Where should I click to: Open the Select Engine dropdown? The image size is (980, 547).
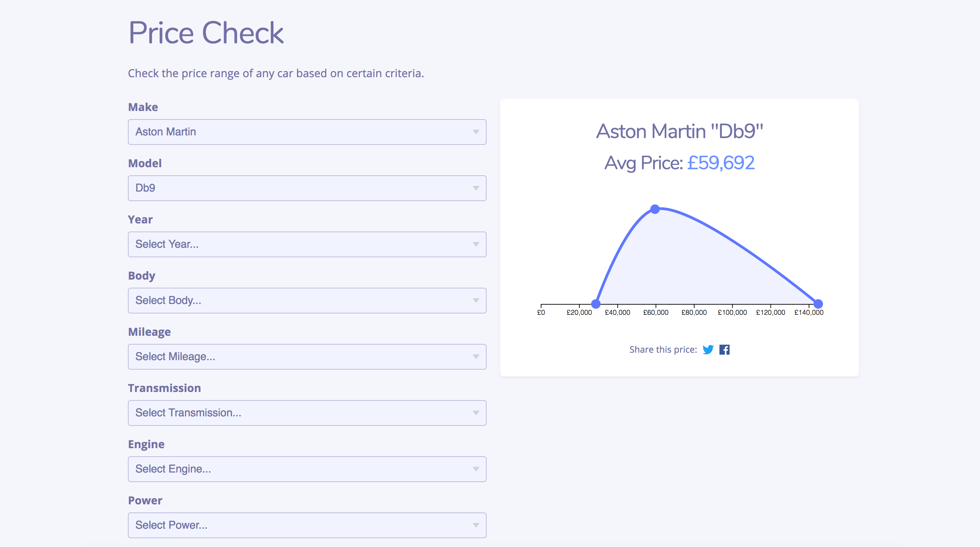click(307, 469)
